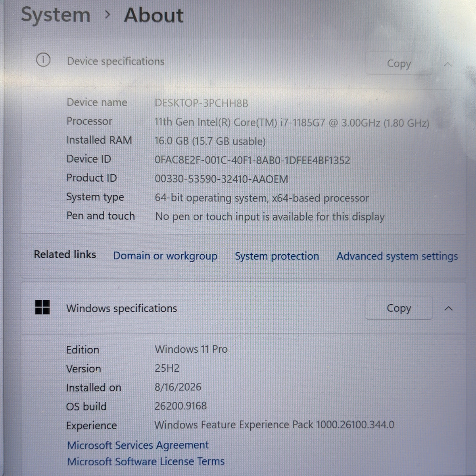476x476 pixels.
Task: Click the Windows specifications heading
Action: point(121,309)
